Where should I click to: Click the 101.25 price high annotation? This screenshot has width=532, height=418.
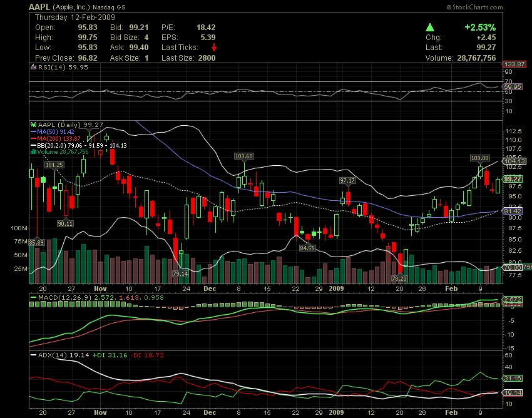54,165
